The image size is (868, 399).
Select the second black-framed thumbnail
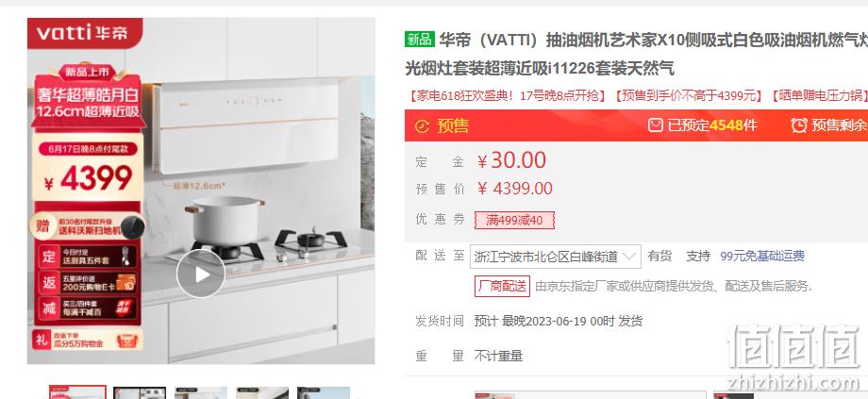pyautogui.click(x=140, y=393)
